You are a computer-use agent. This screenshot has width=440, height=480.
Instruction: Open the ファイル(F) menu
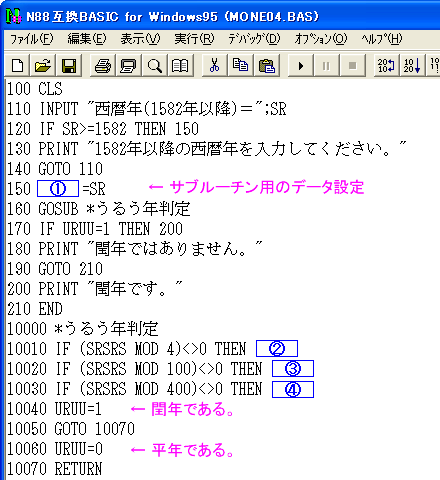coord(31,39)
